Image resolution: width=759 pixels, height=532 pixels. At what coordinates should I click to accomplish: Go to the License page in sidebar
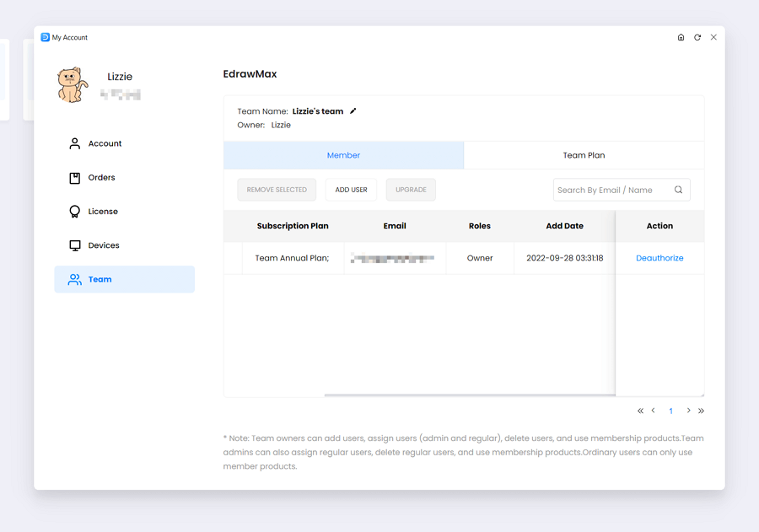pyautogui.click(x=103, y=212)
